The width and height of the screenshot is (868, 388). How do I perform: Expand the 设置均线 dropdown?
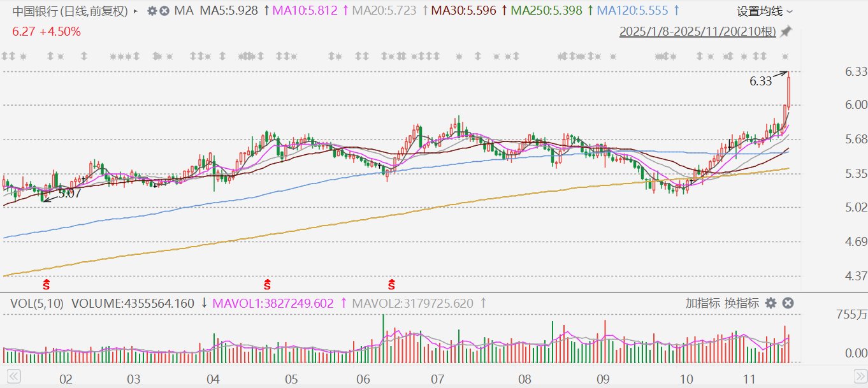point(765,11)
